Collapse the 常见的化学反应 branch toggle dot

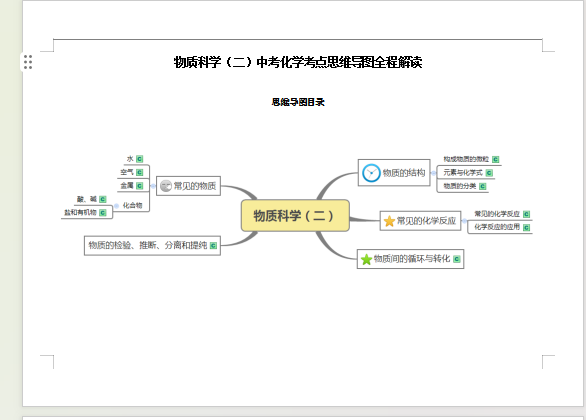click(x=464, y=221)
